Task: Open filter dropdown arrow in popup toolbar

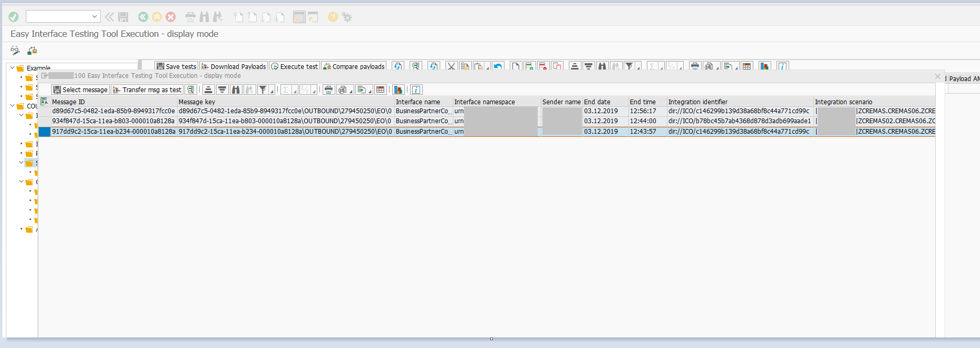Action: pos(272,90)
